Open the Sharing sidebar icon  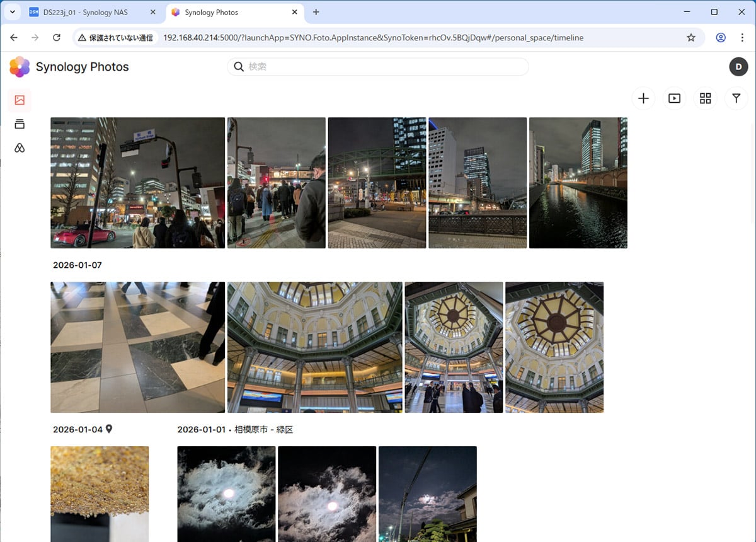pyautogui.click(x=20, y=148)
